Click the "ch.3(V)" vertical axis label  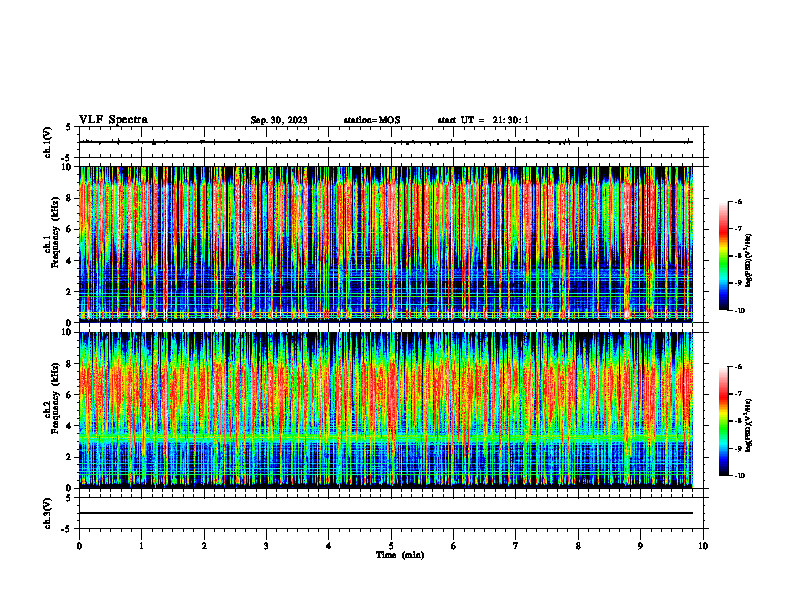(48, 513)
